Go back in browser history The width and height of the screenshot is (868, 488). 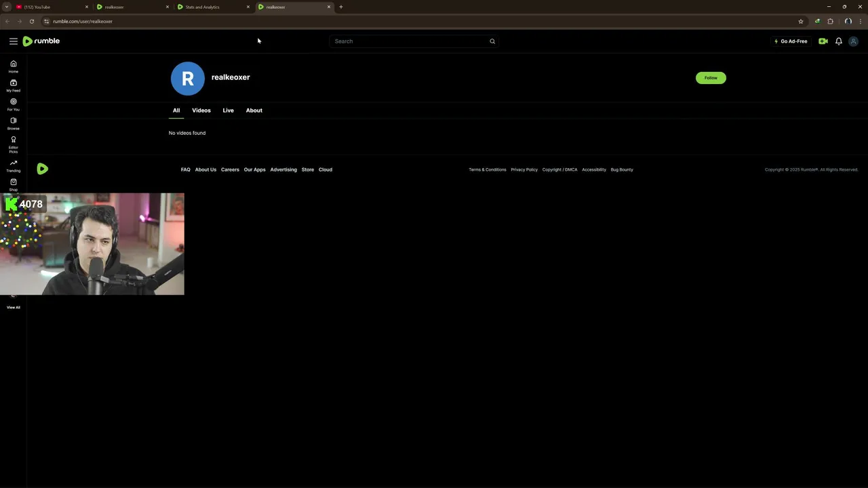(7, 21)
